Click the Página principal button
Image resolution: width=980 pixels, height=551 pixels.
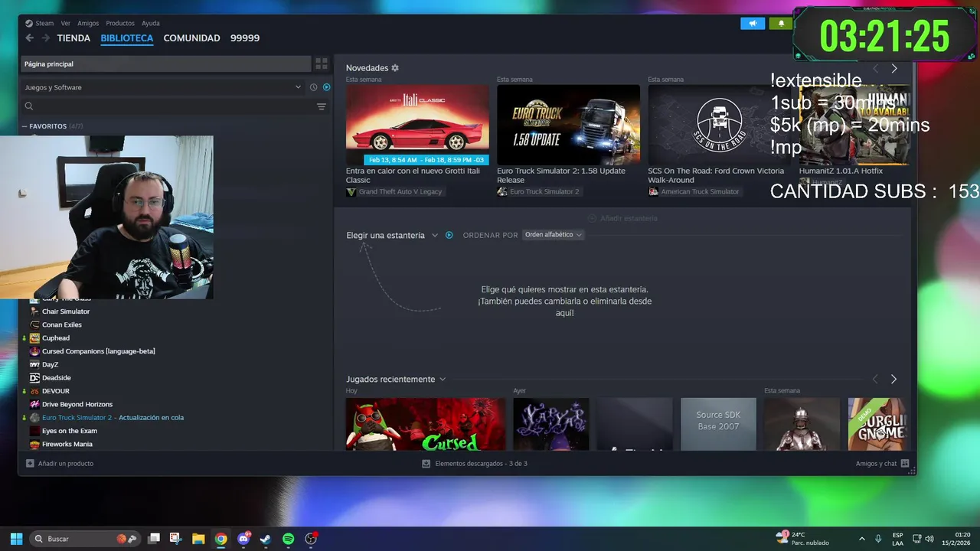(165, 64)
